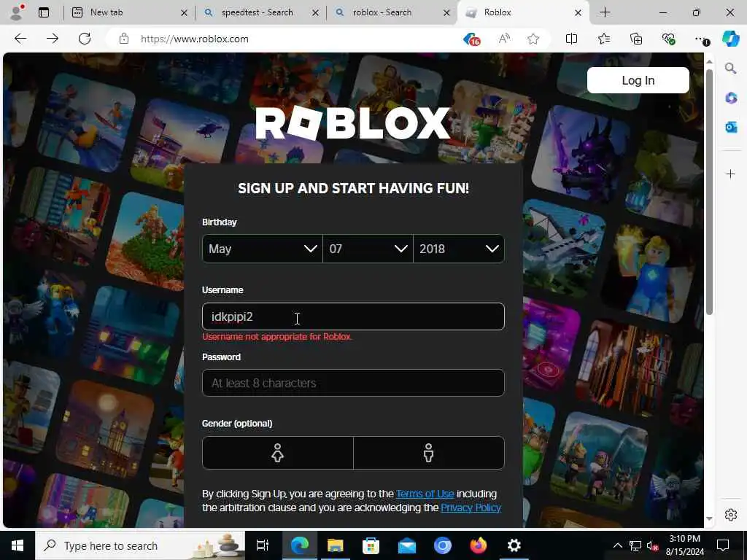Open Microsoft Store from taskbar
Screen dimensions: 747x560
point(371,545)
